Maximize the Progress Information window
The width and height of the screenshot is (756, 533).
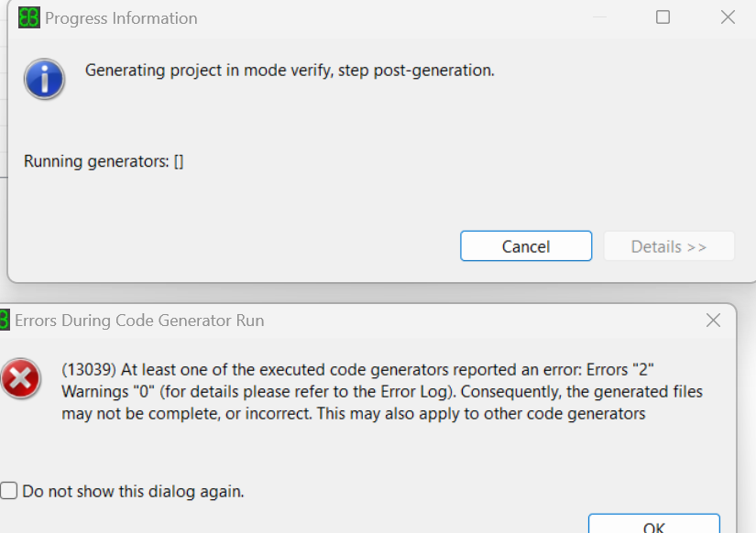click(x=663, y=17)
